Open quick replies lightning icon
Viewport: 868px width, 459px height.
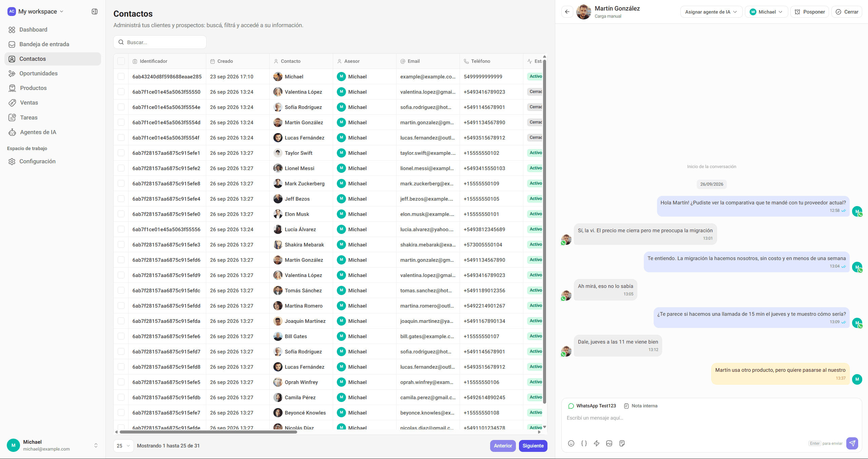[x=597, y=443]
